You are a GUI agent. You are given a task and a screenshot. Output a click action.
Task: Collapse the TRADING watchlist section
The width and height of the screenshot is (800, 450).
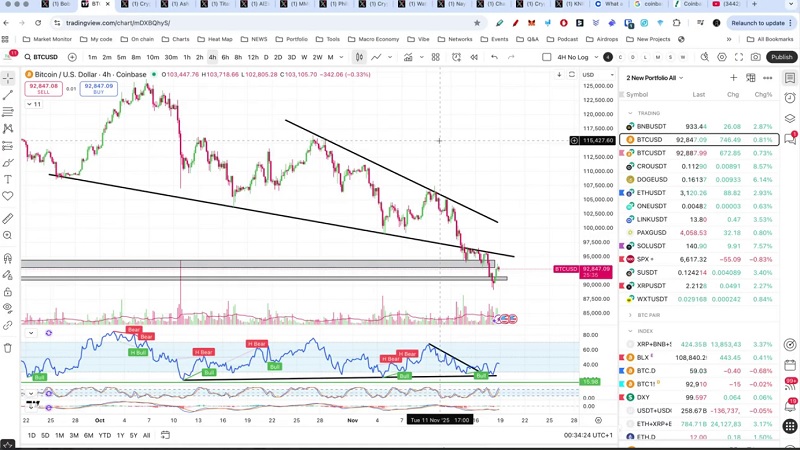630,113
